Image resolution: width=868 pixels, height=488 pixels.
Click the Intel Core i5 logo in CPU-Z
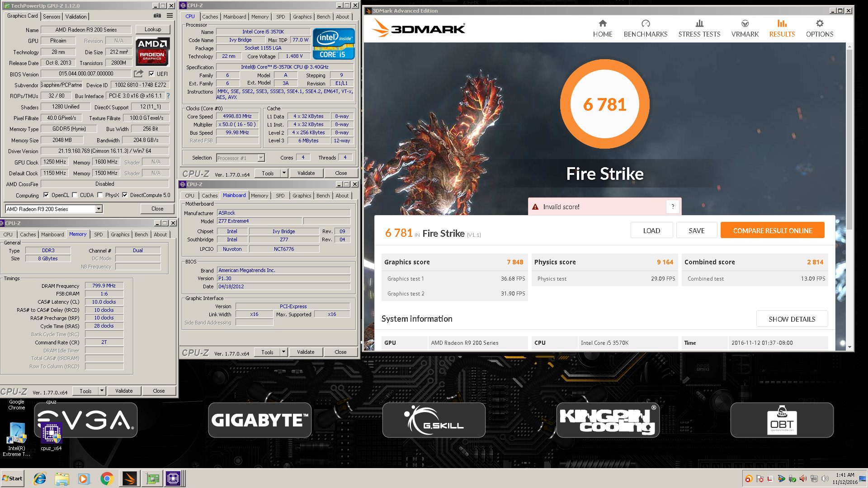[334, 44]
